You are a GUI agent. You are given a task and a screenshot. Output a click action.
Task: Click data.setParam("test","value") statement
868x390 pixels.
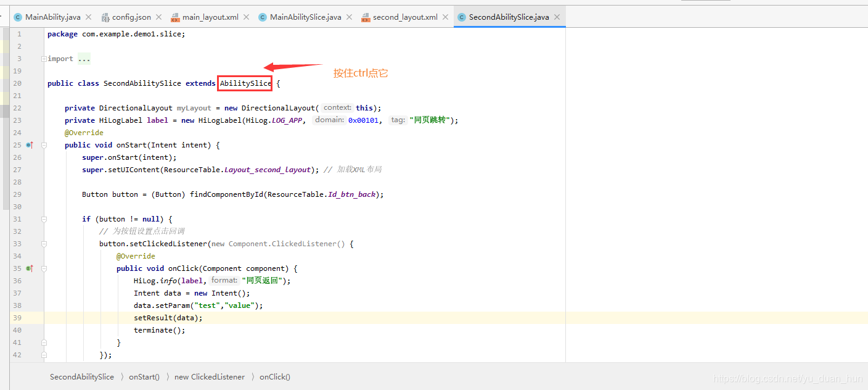tap(199, 305)
